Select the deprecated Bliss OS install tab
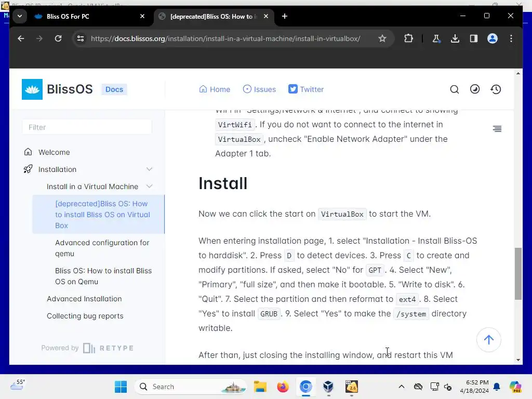Viewport: 532px width, 399px height. pyautogui.click(x=214, y=16)
